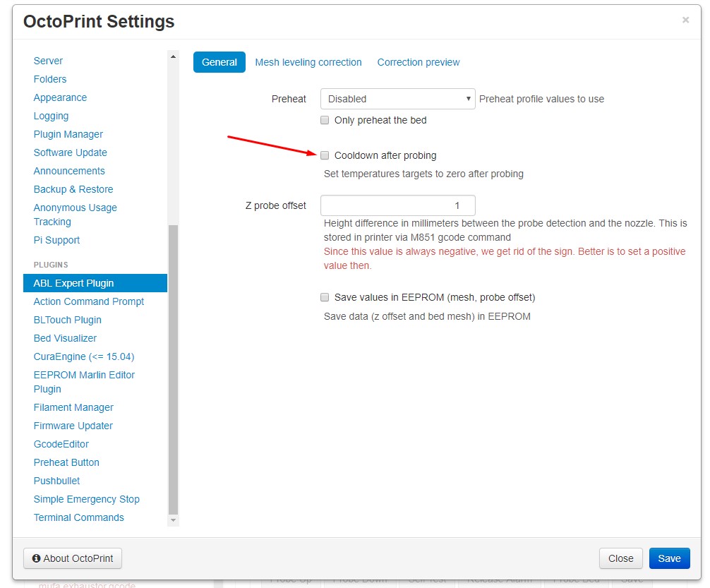Open Announcements settings
The width and height of the screenshot is (710, 588).
pyautogui.click(x=69, y=171)
